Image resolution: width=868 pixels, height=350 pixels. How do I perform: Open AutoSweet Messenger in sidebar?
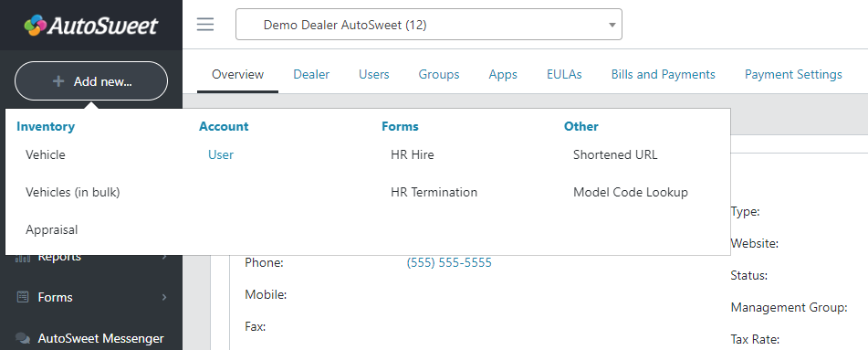(x=100, y=338)
